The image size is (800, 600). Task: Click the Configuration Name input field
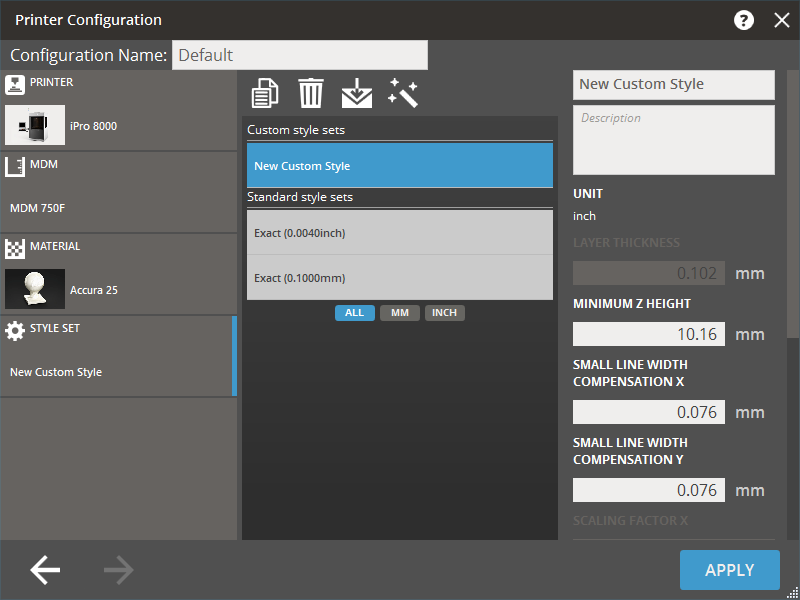click(300, 56)
